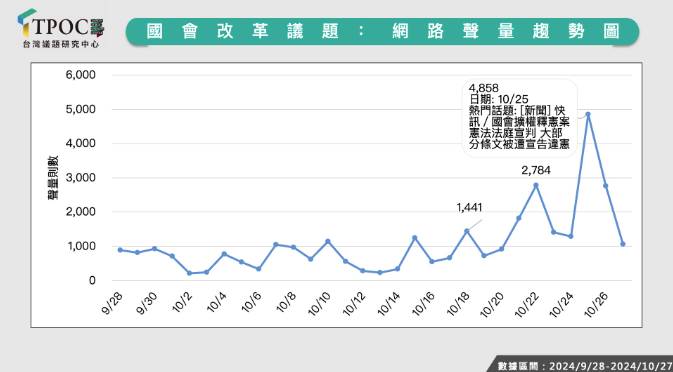
Task: Click the y-axis value 5,000
Action: (80, 109)
